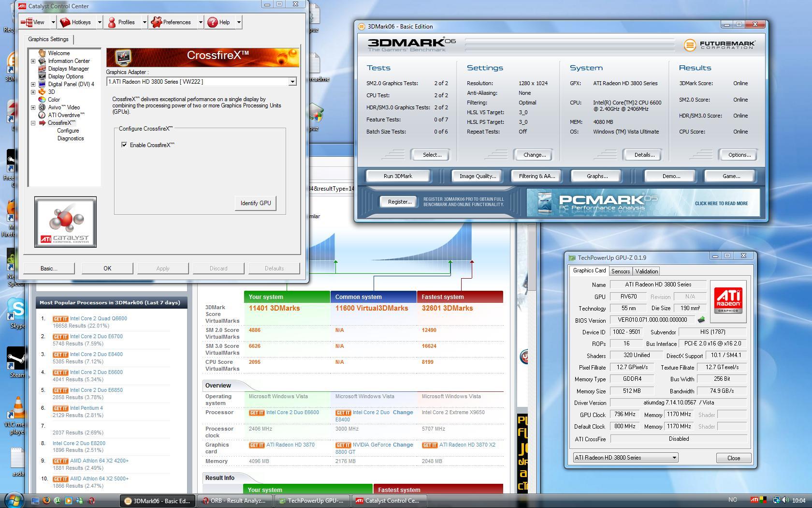The height and width of the screenshot is (508, 812).
Task: Click the Avivo Video film reel icon
Action: pos(42,107)
